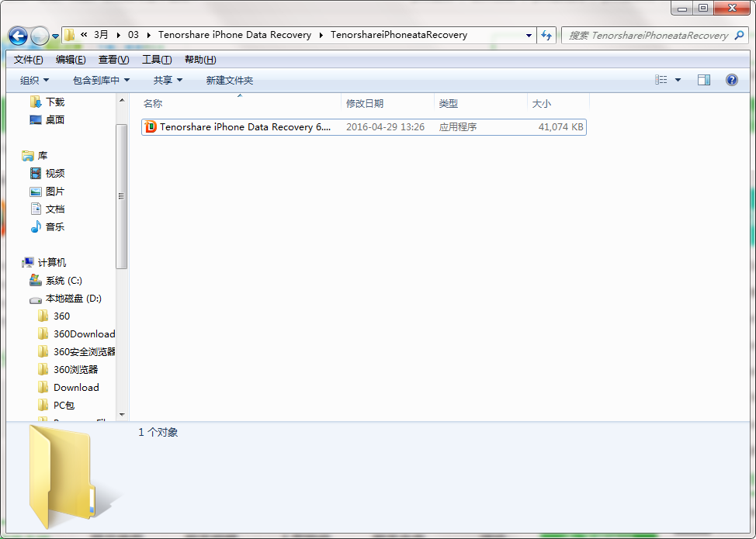Toggle the preview pane
The image size is (756, 539).
pyautogui.click(x=704, y=80)
